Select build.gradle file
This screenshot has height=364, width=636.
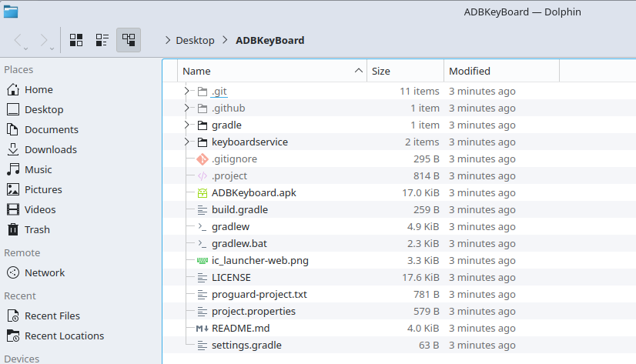tap(239, 210)
